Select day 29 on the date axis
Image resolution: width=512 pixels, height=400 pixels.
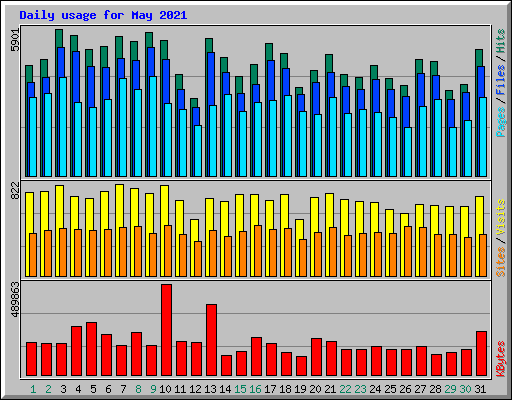click(x=450, y=389)
